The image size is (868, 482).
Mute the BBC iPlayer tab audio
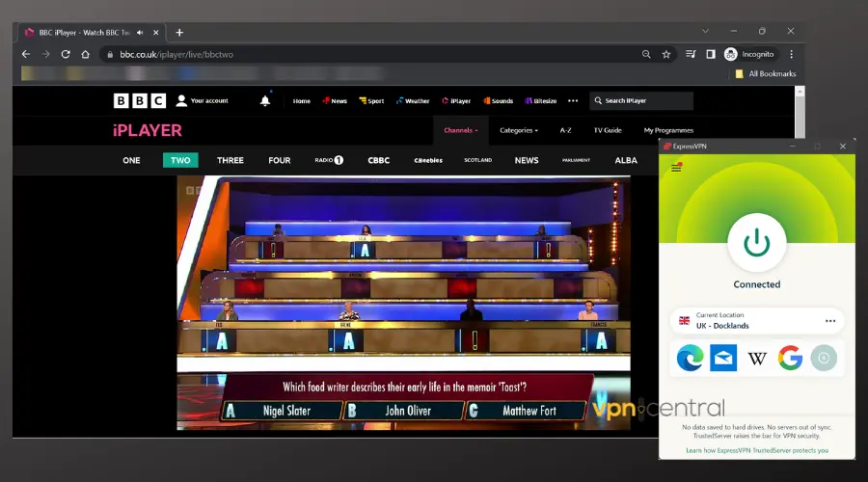[140, 33]
